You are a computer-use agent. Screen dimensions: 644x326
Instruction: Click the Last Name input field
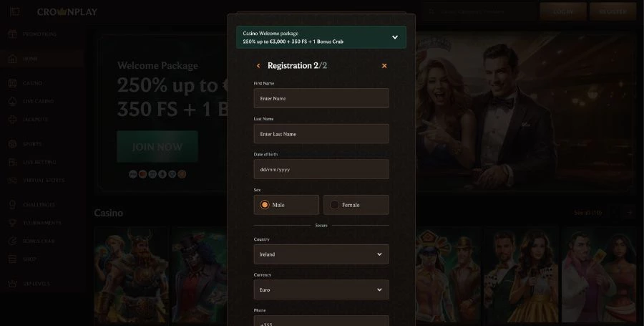tap(321, 133)
